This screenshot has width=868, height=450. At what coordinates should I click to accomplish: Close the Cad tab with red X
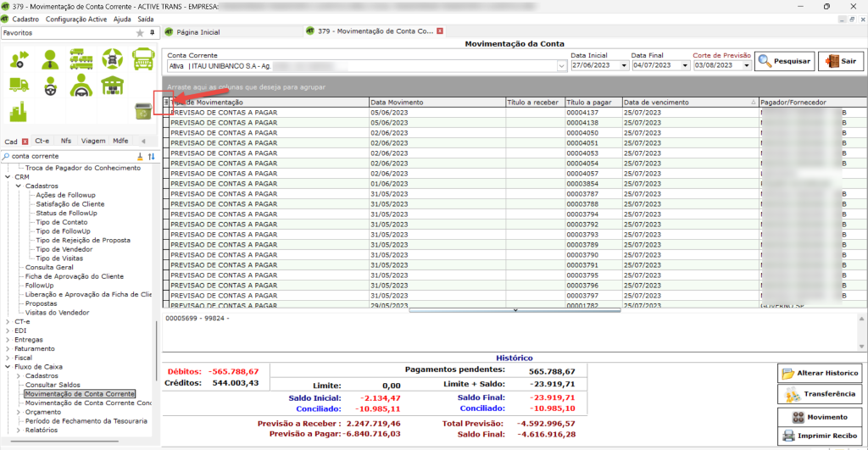25,142
